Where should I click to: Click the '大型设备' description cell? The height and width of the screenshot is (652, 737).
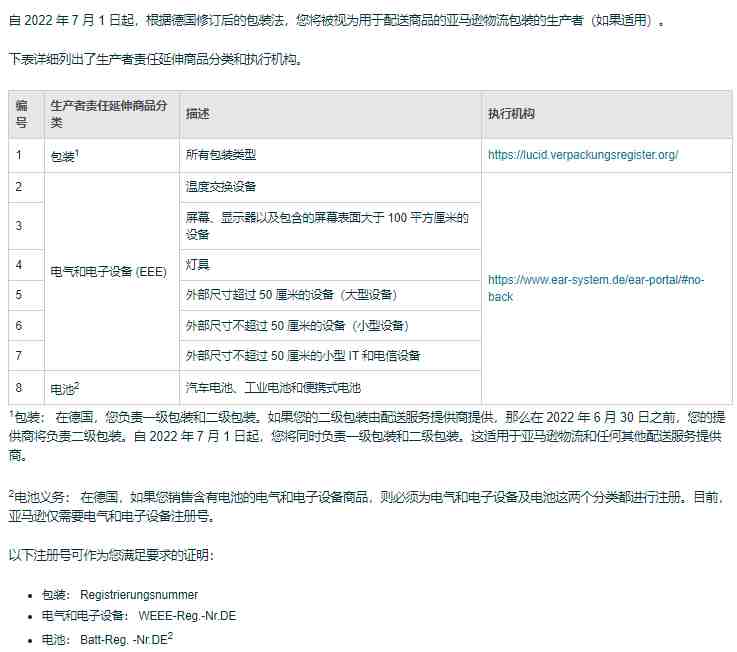[x=330, y=295]
